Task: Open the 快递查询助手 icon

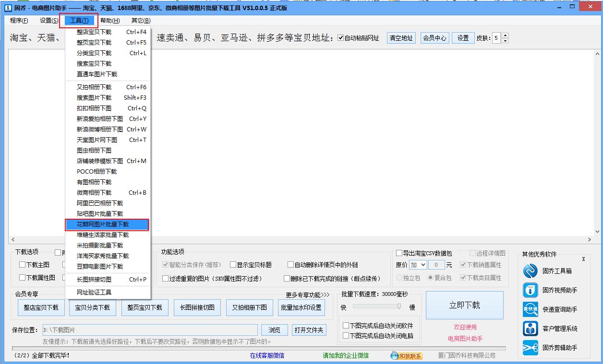Action: tap(530, 309)
